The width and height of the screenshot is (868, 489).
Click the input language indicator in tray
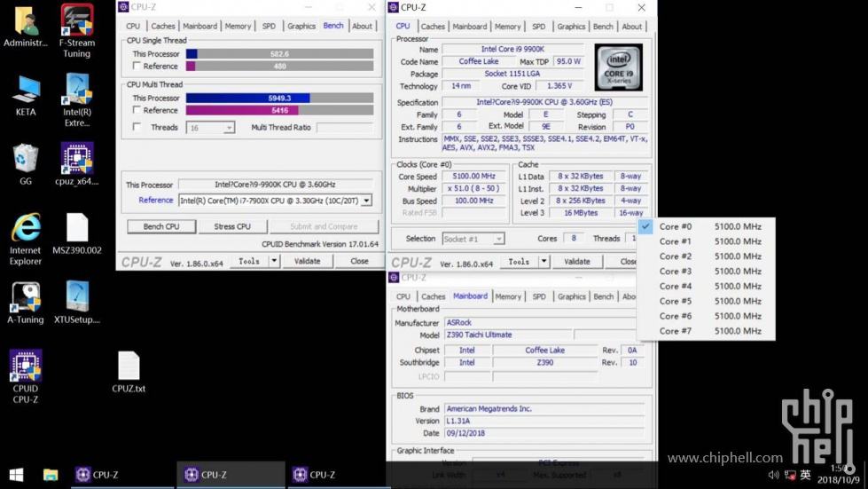[805, 475]
